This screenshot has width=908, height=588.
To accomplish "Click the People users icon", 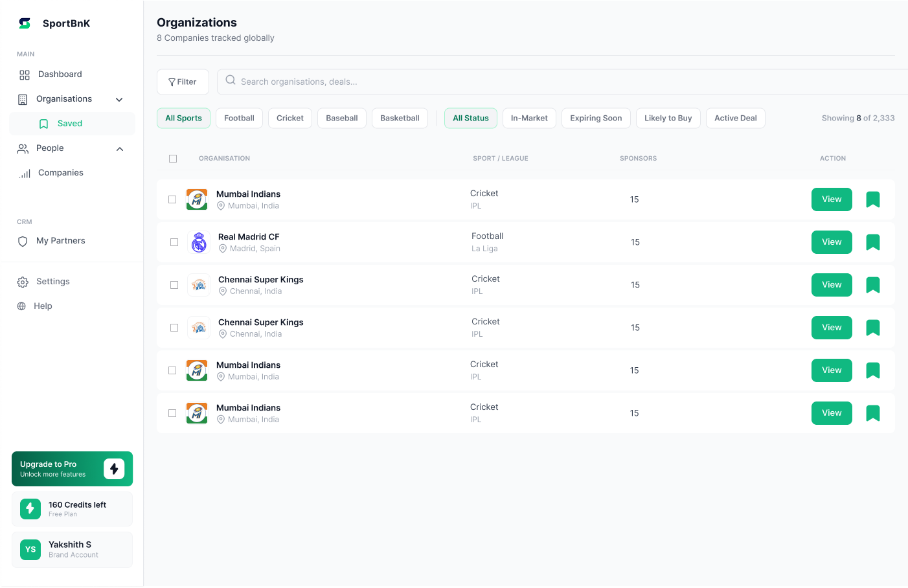I will 23,149.
